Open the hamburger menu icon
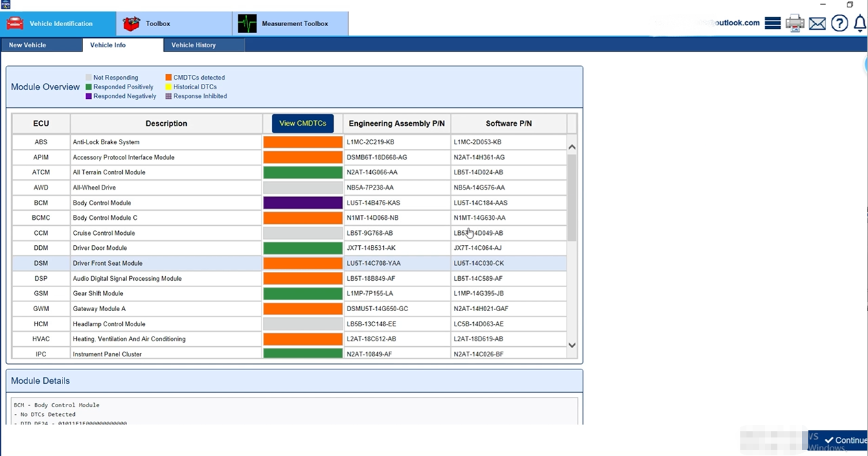This screenshot has width=868, height=456. click(x=773, y=23)
